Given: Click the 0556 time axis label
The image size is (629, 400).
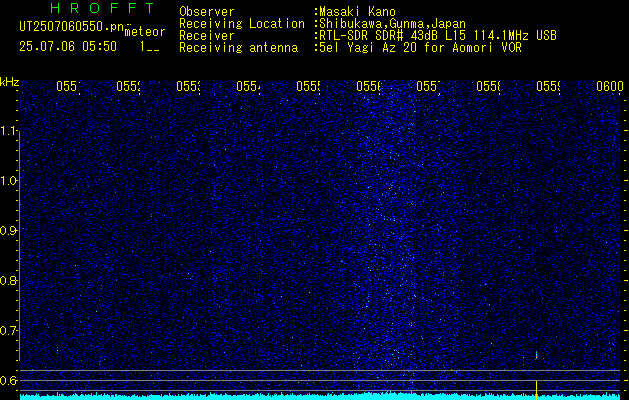Looking at the screenshot, I should click(369, 86).
